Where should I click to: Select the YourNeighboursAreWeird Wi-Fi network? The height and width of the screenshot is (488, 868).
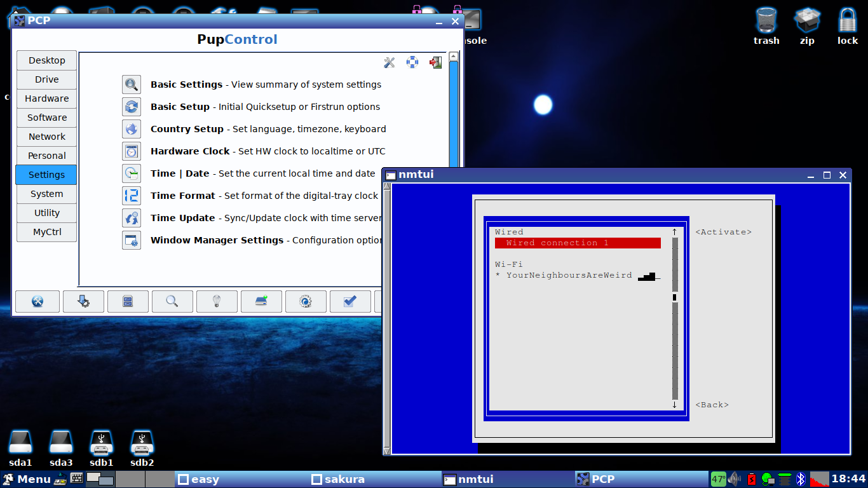[x=578, y=275]
